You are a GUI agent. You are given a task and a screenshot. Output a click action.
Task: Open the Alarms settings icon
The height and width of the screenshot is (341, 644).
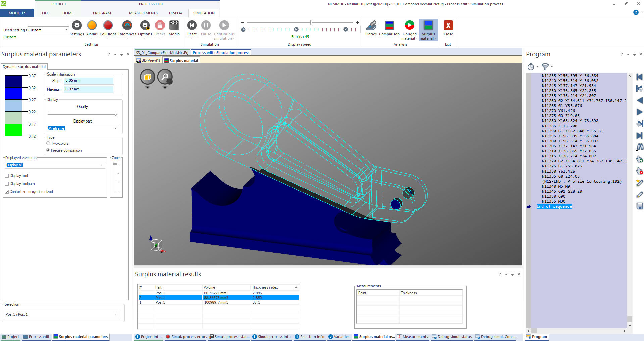(92, 26)
